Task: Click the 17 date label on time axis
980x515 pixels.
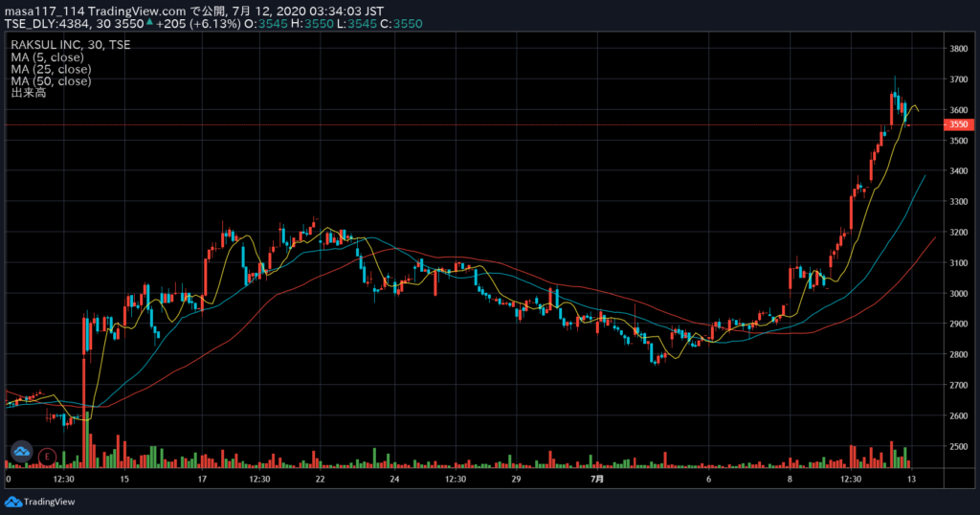Action: (202, 480)
